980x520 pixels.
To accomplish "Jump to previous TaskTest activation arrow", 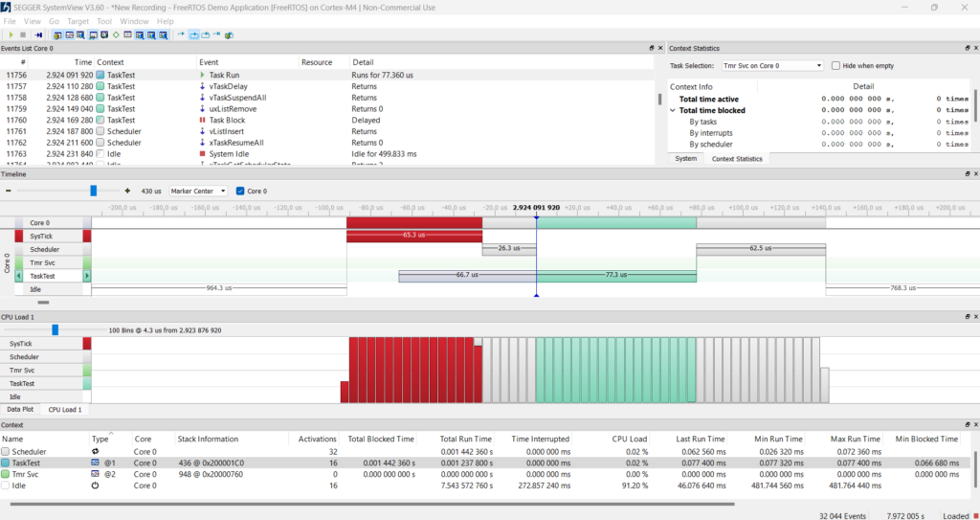I will point(18,276).
